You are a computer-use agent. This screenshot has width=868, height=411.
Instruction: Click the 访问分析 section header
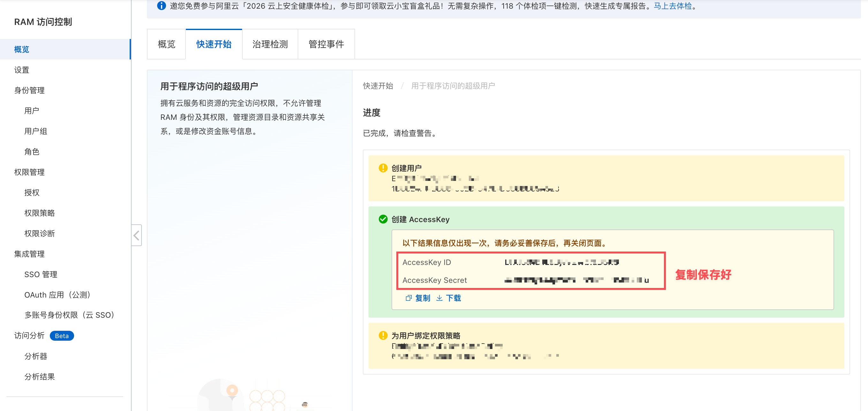[x=29, y=336]
